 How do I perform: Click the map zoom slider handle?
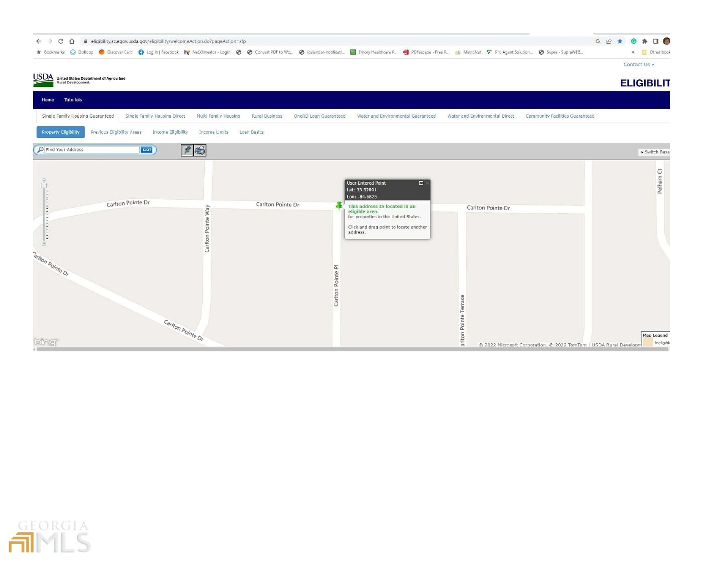(x=44, y=186)
